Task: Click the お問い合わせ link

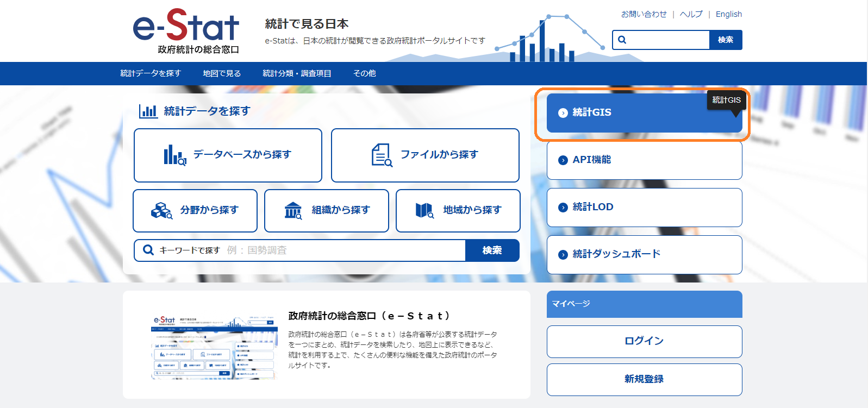Action: click(644, 14)
